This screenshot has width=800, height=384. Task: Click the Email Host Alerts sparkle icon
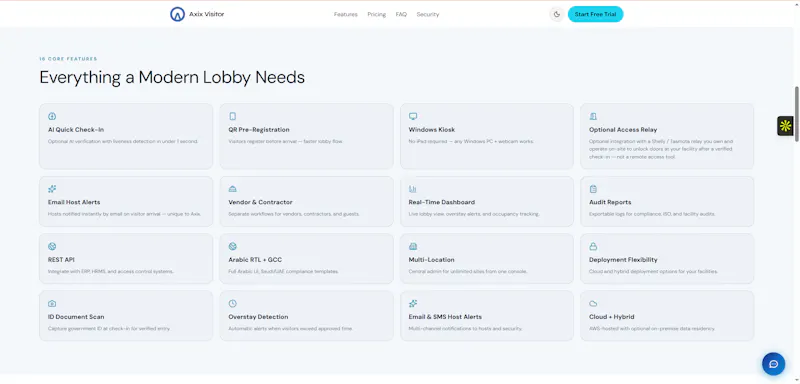point(52,189)
